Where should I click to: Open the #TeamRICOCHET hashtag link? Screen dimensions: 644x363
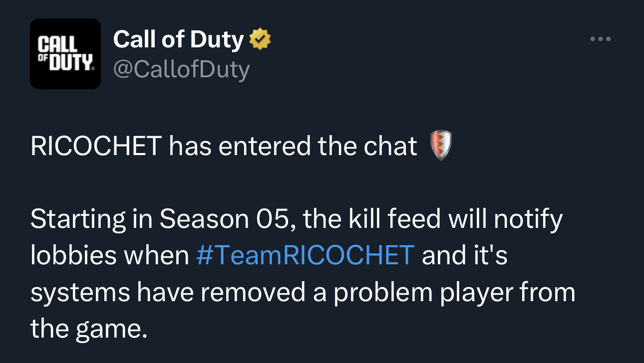[x=306, y=256]
